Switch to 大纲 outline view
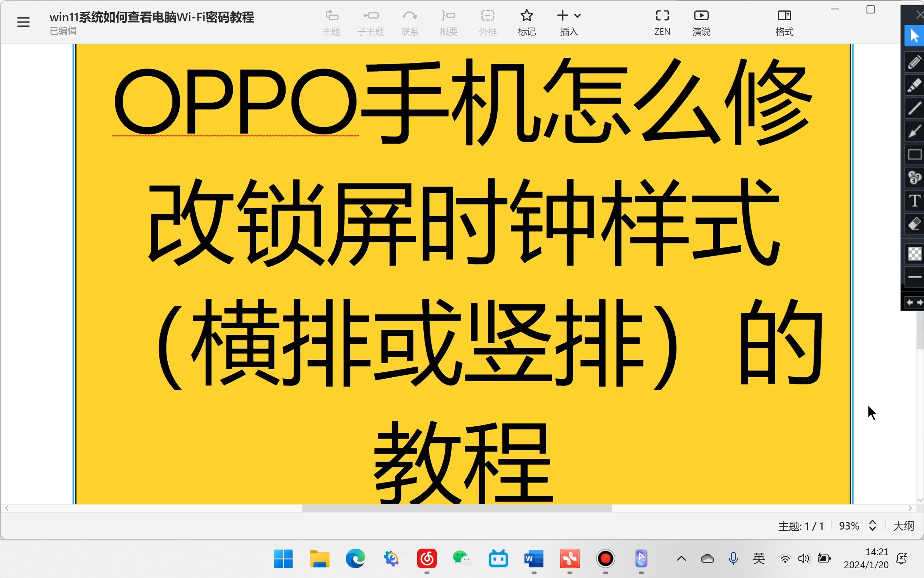The image size is (924, 578). pos(903,526)
